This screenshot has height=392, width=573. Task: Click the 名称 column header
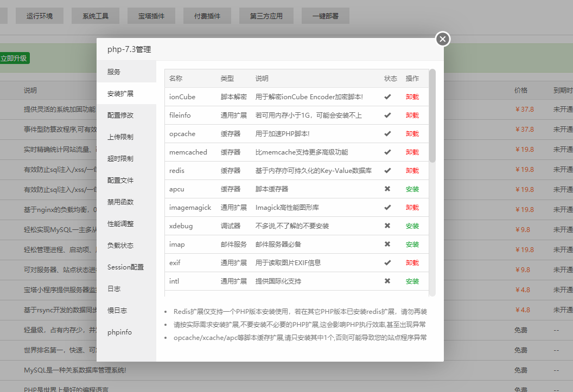(176, 79)
